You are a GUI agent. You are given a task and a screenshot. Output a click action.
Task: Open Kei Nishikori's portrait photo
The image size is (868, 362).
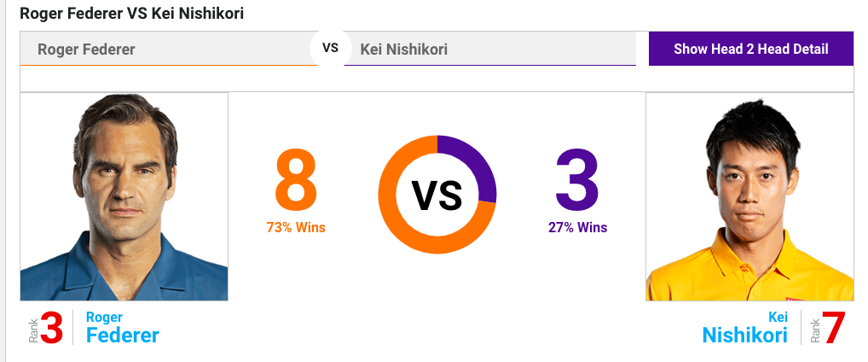tap(749, 197)
